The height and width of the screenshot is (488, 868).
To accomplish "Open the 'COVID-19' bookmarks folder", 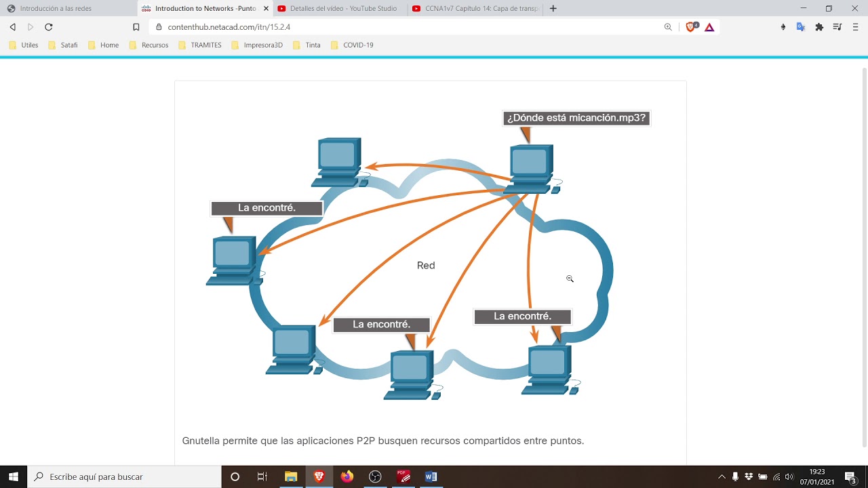I will coord(352,45).
